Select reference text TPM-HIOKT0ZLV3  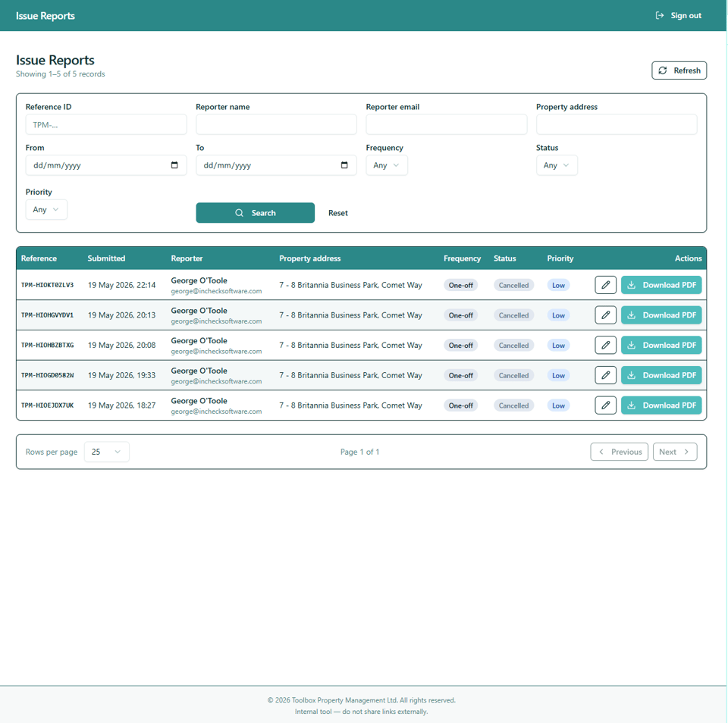(x=47, y=285)
